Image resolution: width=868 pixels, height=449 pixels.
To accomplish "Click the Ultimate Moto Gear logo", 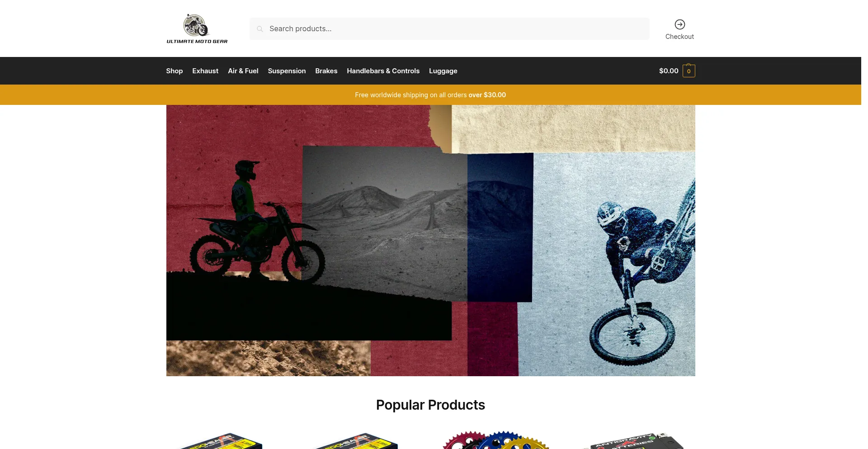I will click(197, 28).
